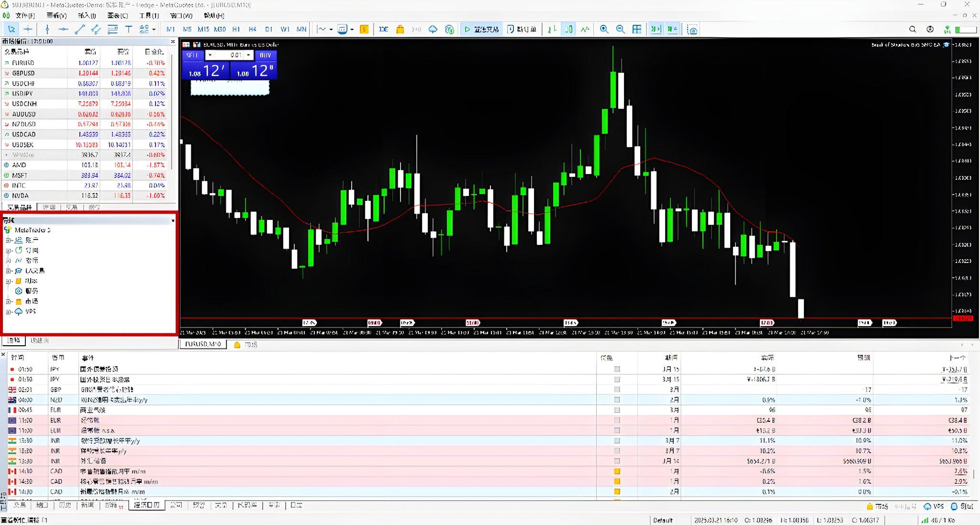The height and width of the screenshot is (525, 980).
Task: Open the 工具(T) menu
Action: [x=149, y=16]
